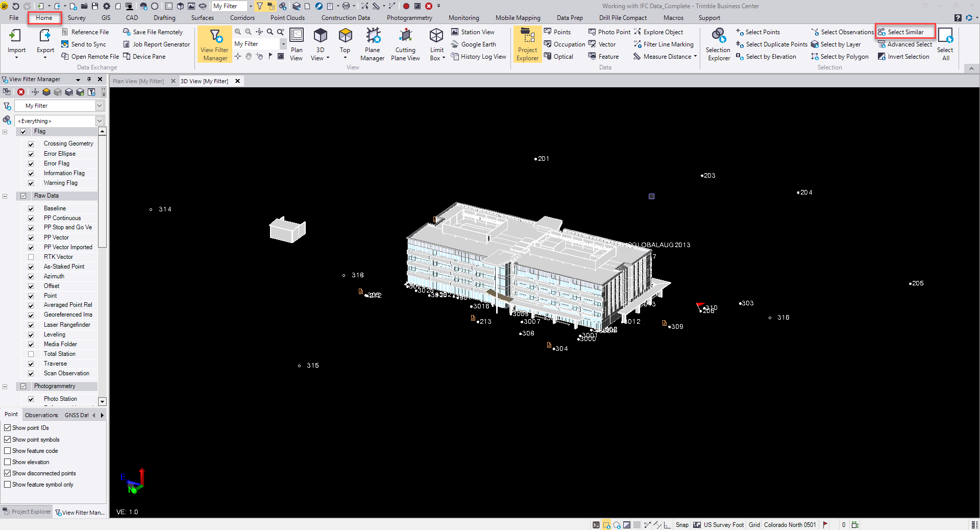Collapse the Flag group
The image size is (980, 530).
[5, 132]
